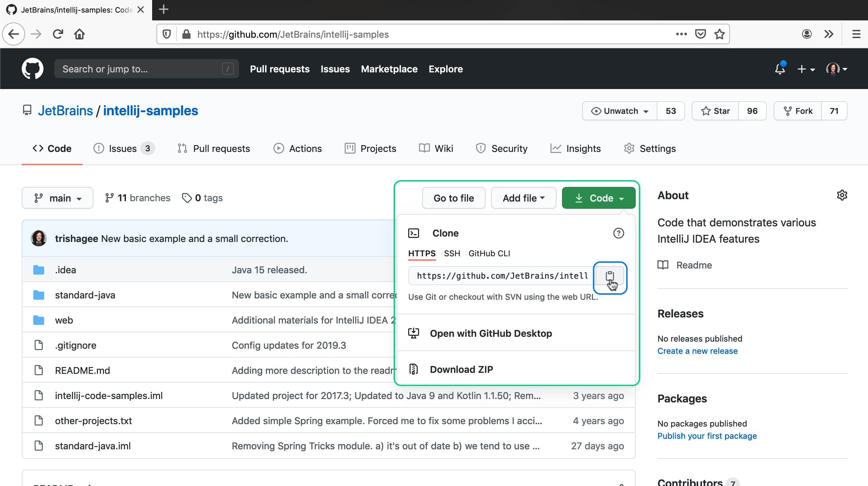
Task: Open the Readme via book icon
Action: 663,265
